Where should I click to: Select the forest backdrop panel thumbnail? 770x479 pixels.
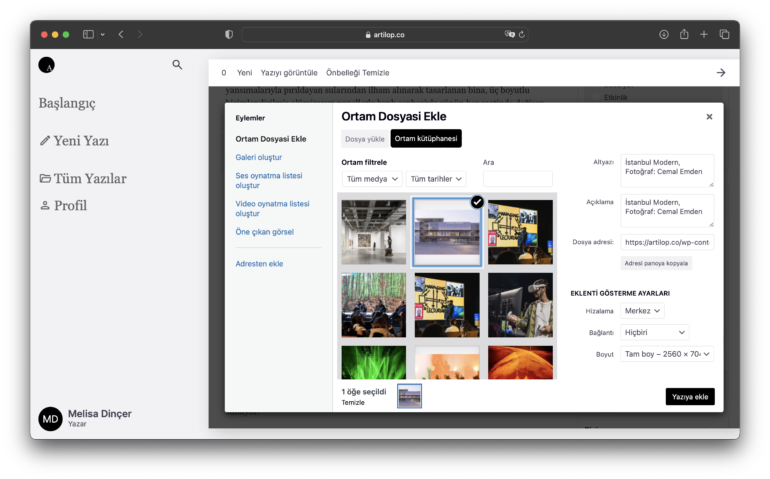click(x=374, y=305)
